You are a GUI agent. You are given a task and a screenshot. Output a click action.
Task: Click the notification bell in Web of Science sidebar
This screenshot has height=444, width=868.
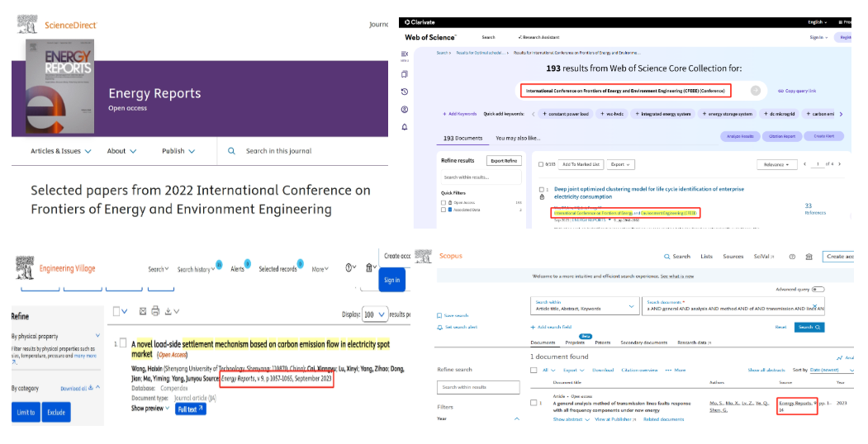(x=405, y=127)
